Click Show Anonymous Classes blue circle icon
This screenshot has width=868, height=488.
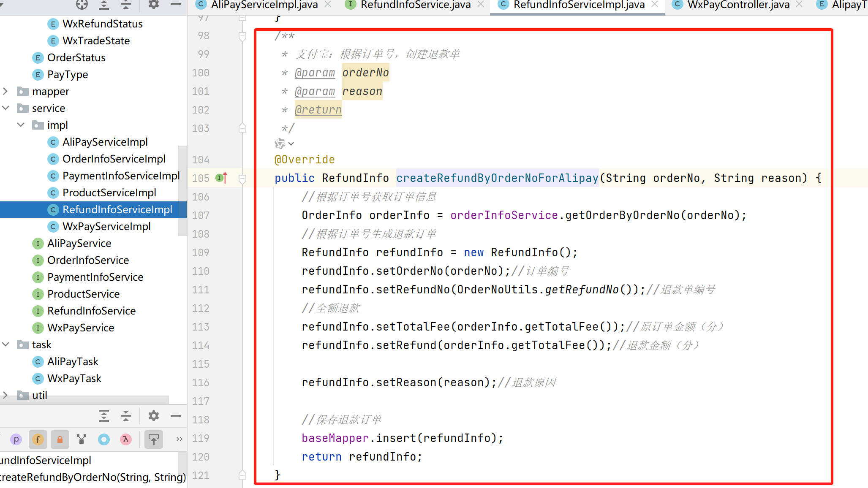coord(103,439)
